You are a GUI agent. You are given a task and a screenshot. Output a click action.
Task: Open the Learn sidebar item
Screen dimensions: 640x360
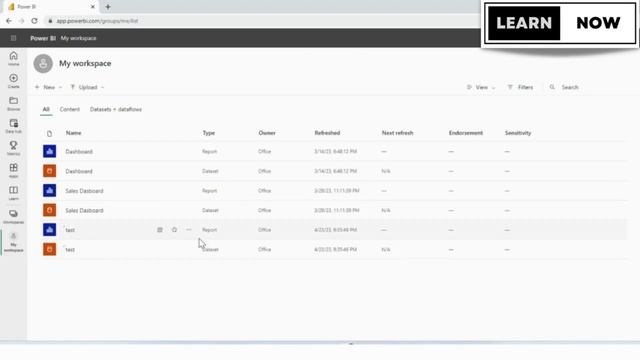pyautogui.click(x=13, y=193)
